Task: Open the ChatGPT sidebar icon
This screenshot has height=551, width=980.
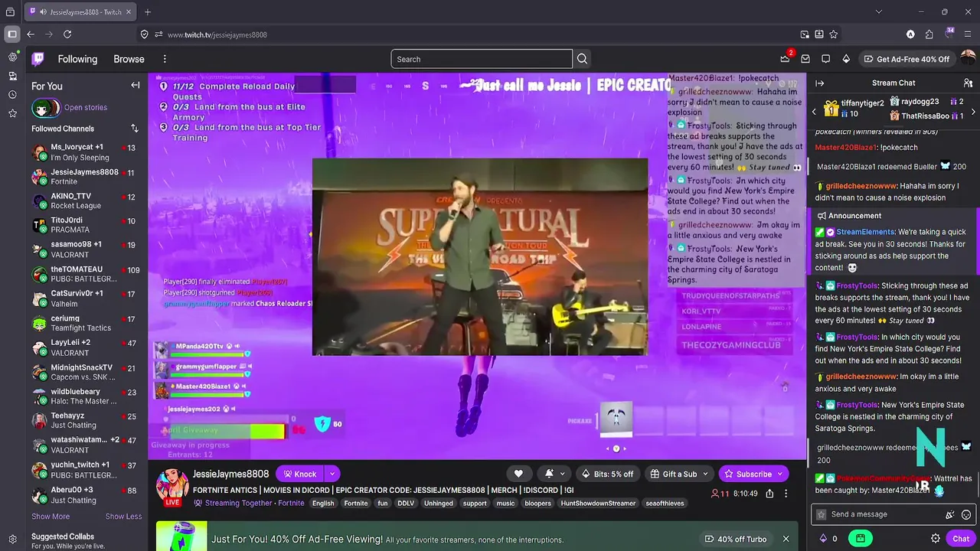Action: pyautogui.click(x=12, y=57)
